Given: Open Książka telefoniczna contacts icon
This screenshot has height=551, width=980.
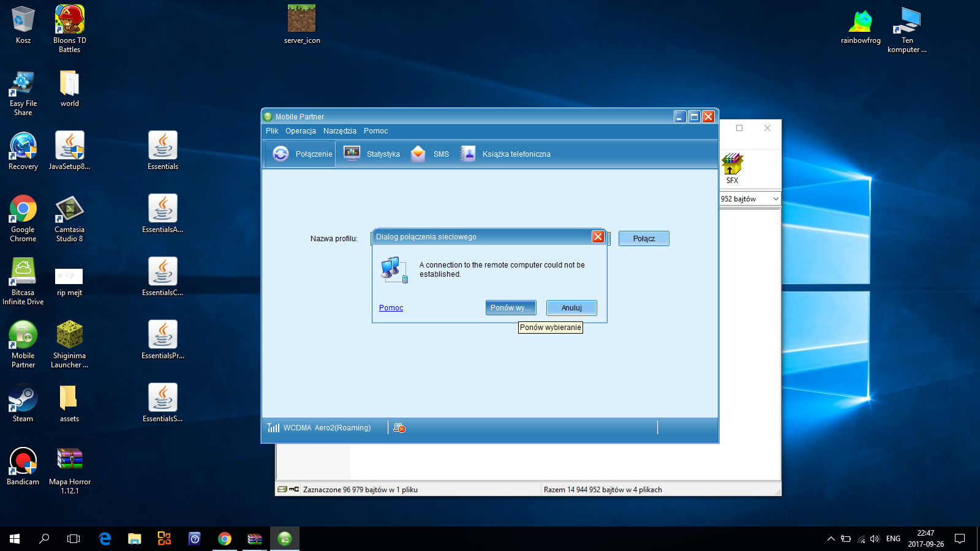Looking at the screenshot, I should click(468, 154).
